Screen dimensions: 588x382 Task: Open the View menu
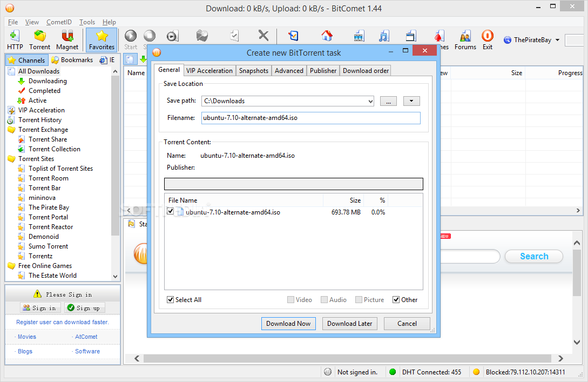tap(32, 22)
